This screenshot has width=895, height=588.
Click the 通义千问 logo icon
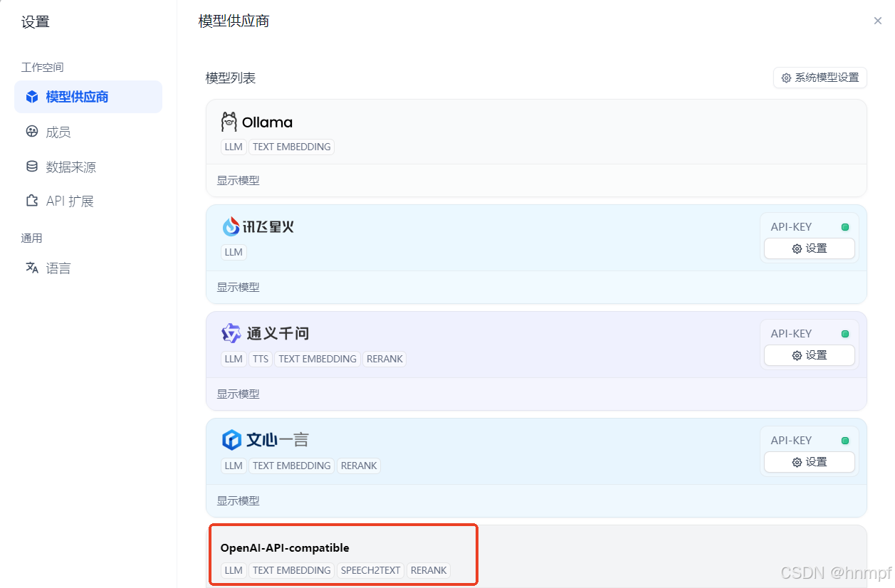231,333
